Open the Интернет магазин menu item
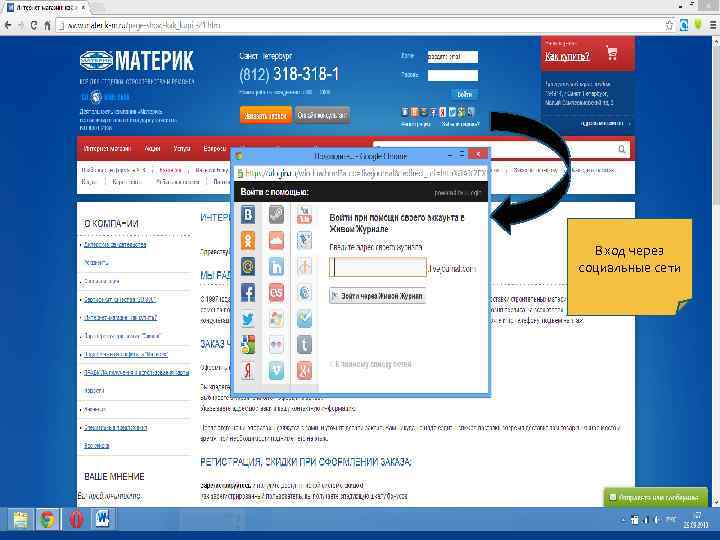 tap(107, 148)
